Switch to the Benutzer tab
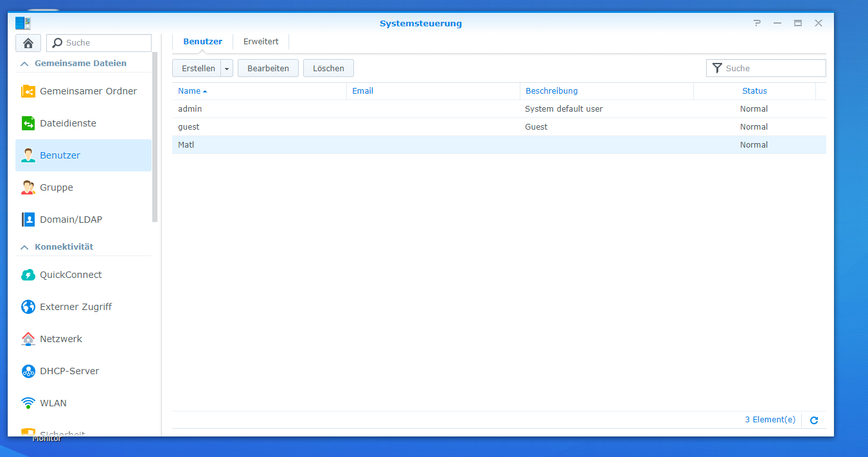 (x=203, y=42)
